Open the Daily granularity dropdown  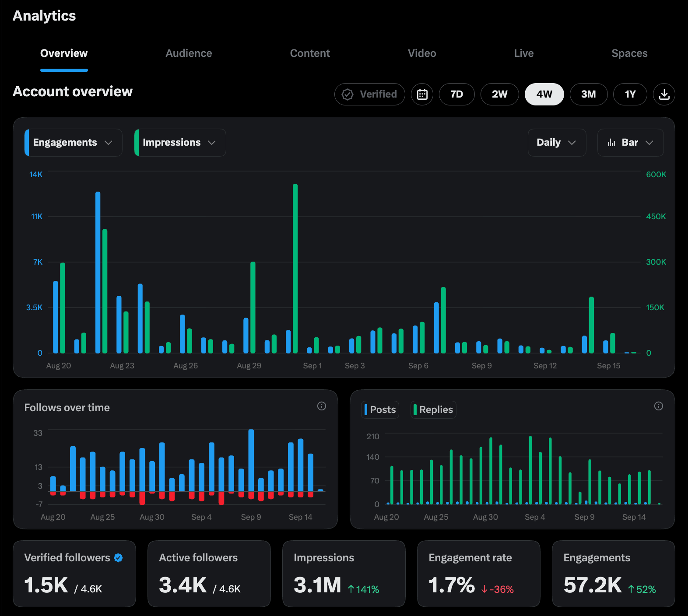point(557,143)
